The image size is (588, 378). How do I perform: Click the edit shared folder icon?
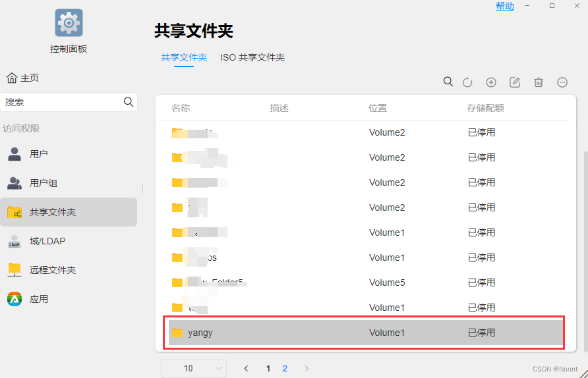tap(514, 82)
